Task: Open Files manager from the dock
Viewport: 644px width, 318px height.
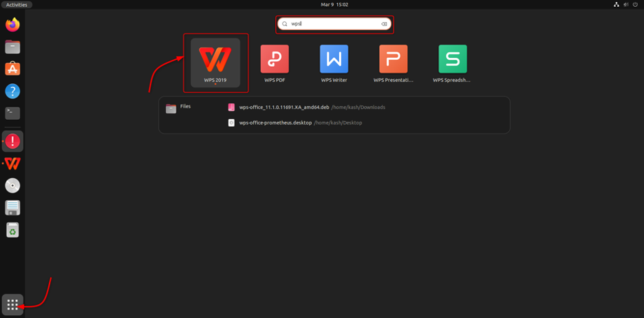Action: [13, 47]
